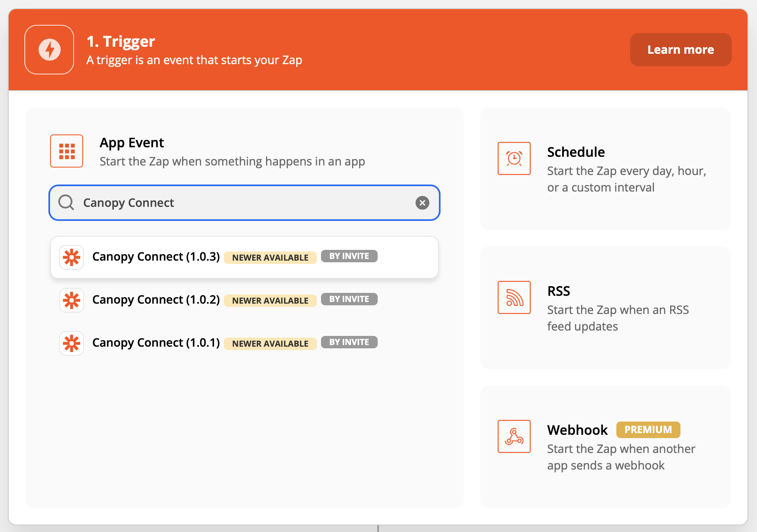
Task: Click the Learn more button
Action: 680,50
